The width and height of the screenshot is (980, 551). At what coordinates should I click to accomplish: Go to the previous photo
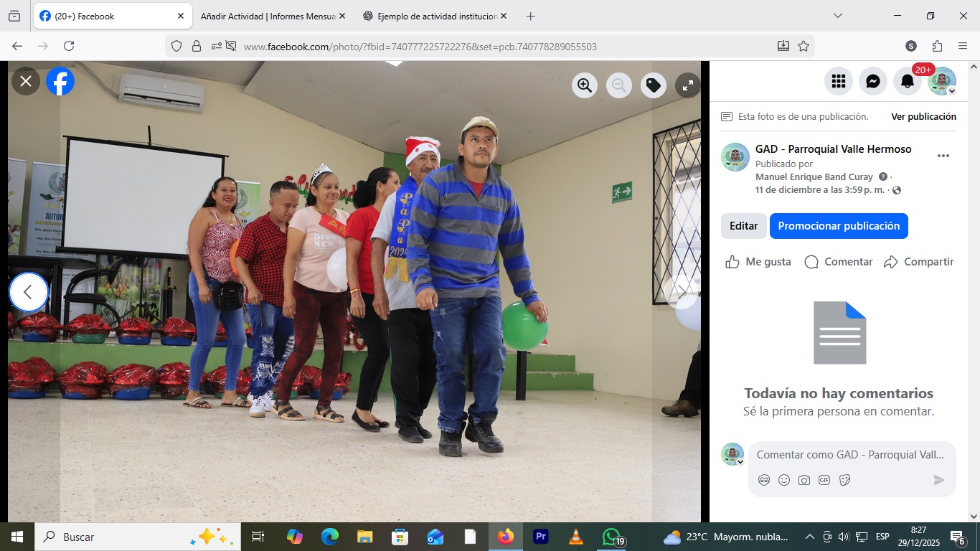(29, 292)
